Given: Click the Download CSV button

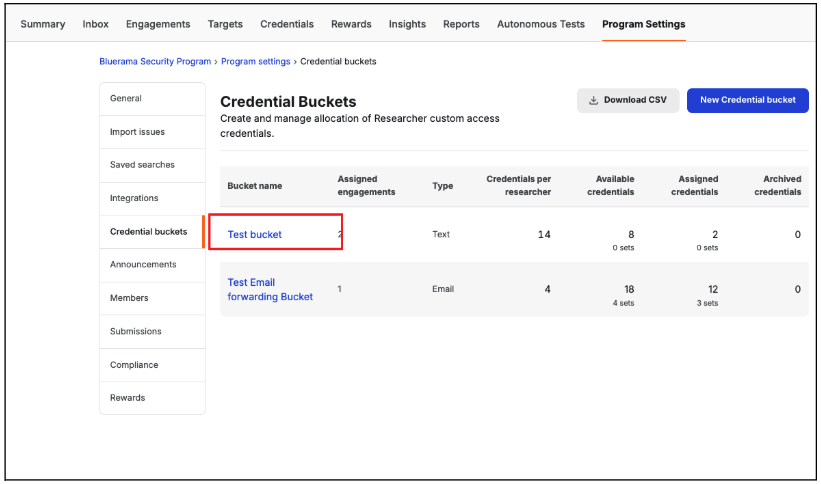Looking at the screenshot, I should click(x=628, y=100).
